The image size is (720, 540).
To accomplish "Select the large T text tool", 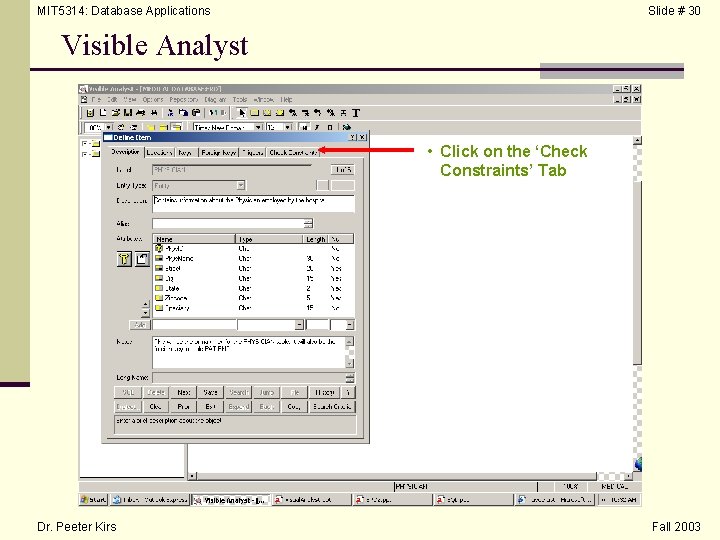I will [x=356, y=112].
